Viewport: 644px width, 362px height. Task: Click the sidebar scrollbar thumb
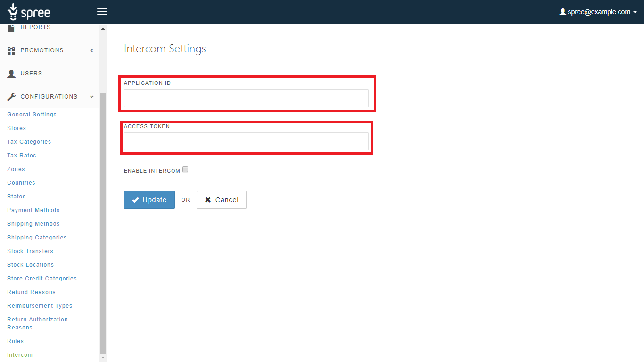(103, 223)
